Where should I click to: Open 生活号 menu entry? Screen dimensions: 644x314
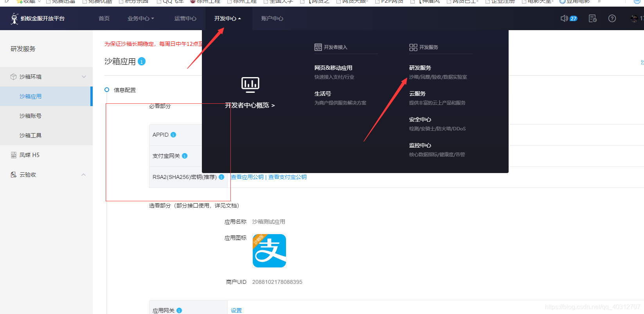coord(323,94)
